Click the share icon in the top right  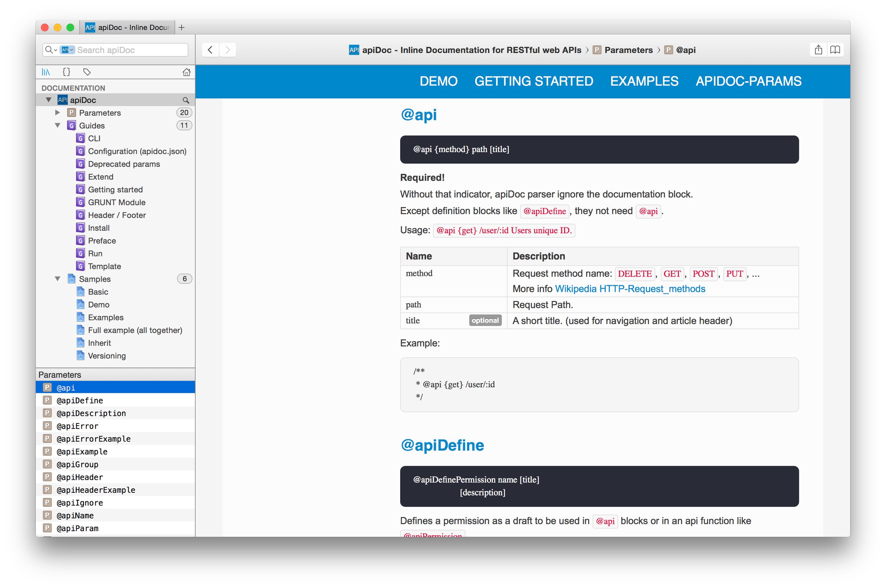(x=818, y=49)
